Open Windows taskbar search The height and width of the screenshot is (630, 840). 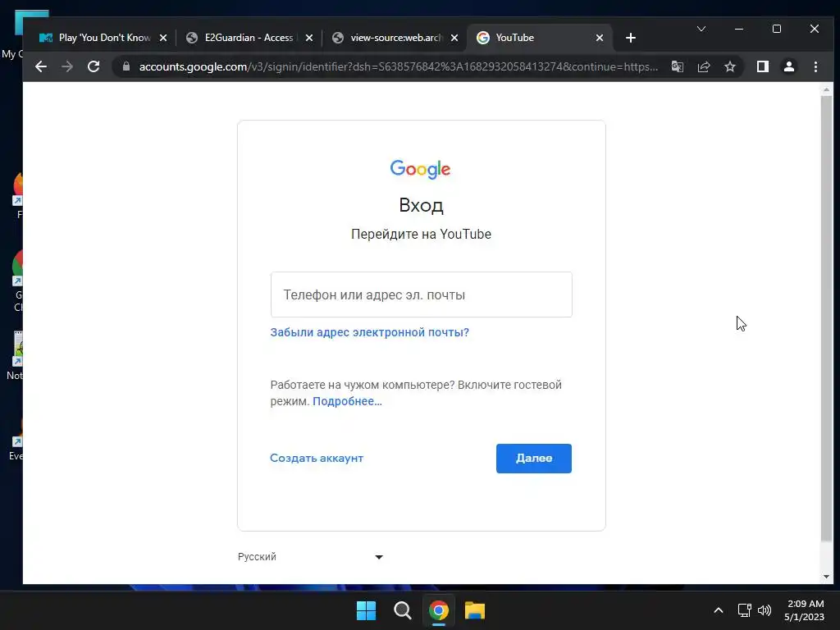coord(402,610)
